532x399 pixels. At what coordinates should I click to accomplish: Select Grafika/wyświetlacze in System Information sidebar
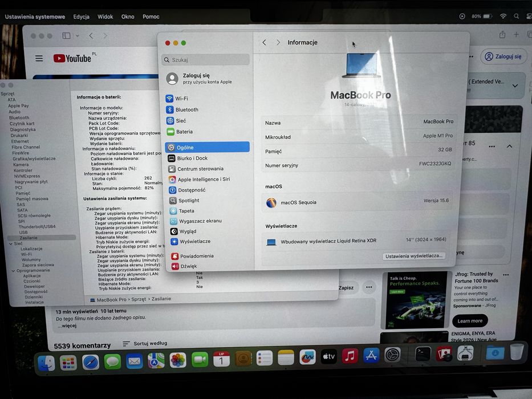pos(34,158)
